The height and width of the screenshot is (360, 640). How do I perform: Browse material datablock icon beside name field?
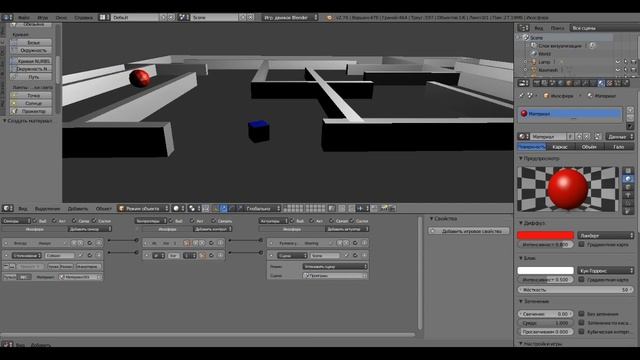(523, 137)
